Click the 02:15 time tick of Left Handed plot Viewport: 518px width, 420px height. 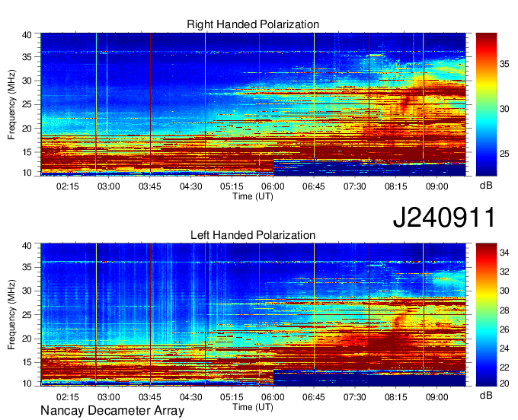pos(67,396)
